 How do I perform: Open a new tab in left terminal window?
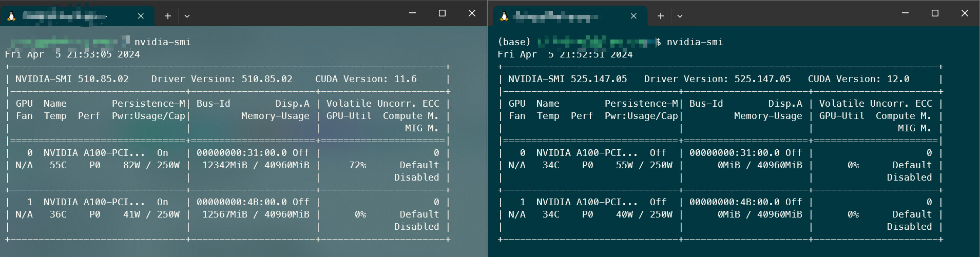click(x=167, y=16)
